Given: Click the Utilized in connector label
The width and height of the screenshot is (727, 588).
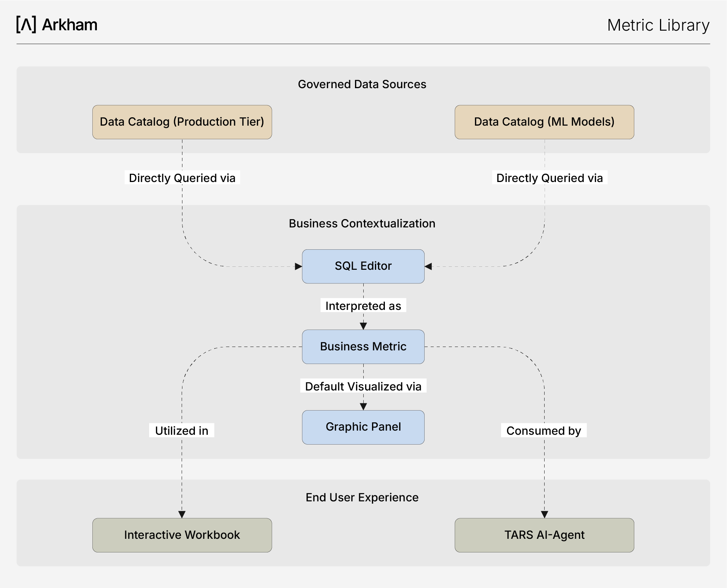Looking at the screenshot, I should (x=182, y=431).
